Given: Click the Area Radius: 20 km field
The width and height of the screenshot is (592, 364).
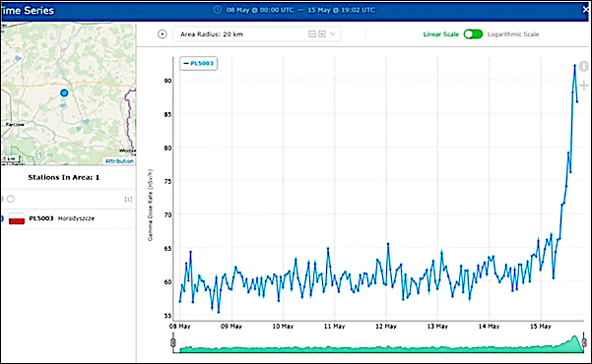Looking at the screenshot, I should click(x=257, y=34).
